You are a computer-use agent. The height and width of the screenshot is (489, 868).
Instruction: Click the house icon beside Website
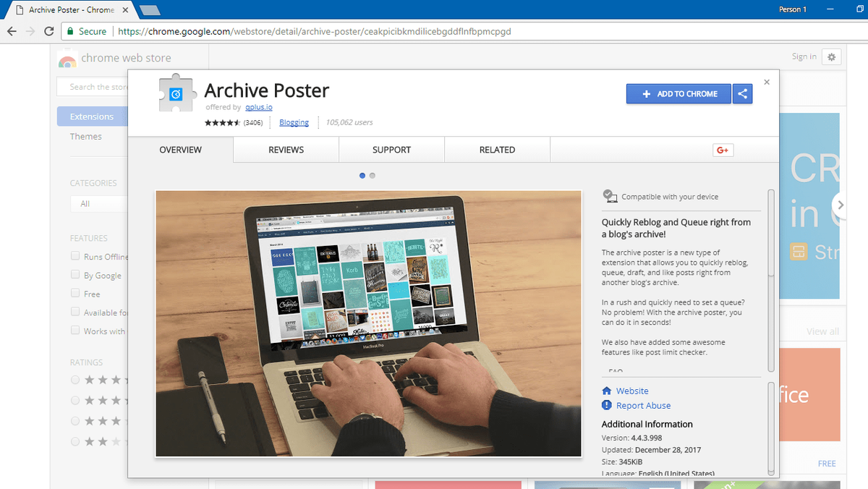(x=607, y=391)
